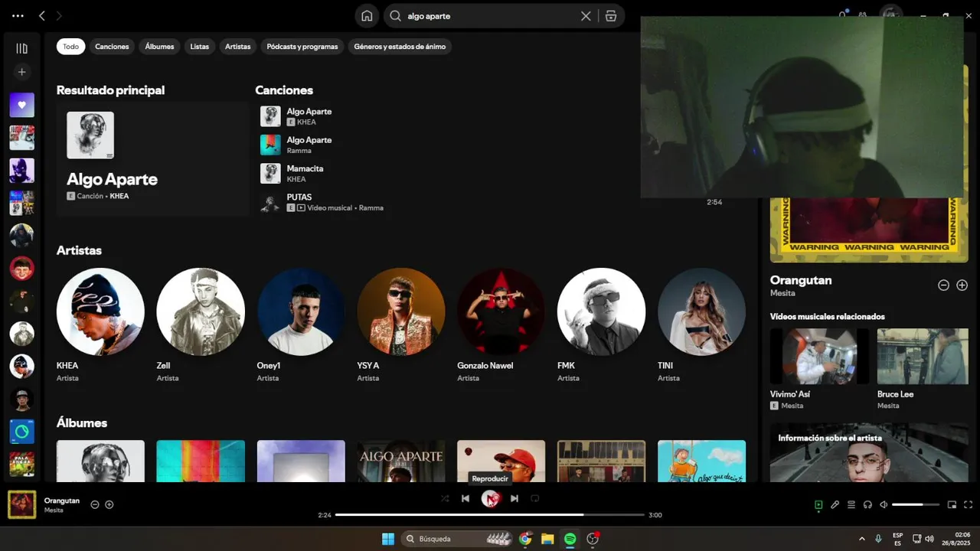
Task: Open connect to a device icon
Action: 867,505
